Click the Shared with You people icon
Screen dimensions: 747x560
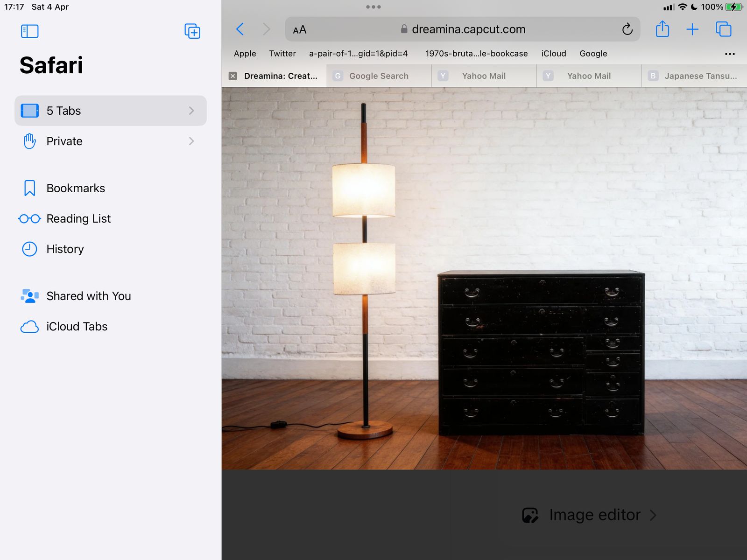point(29,296)
